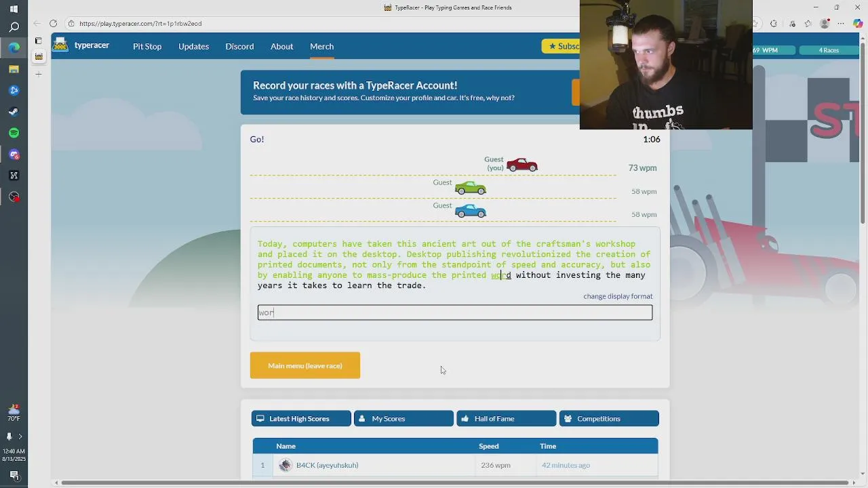The height and width of the screenshot is (488, 868).
Task: Click the Microsoft Edge taskbar icon
Action: pyautogui.click(x=14, y=48)
